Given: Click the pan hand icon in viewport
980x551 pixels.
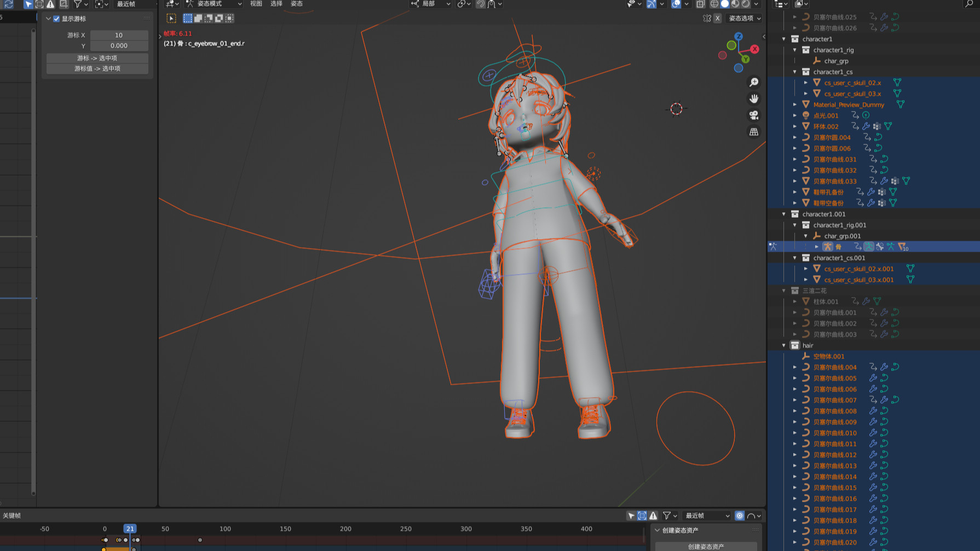Looking at the screenshot, I should tap(754, 98).
